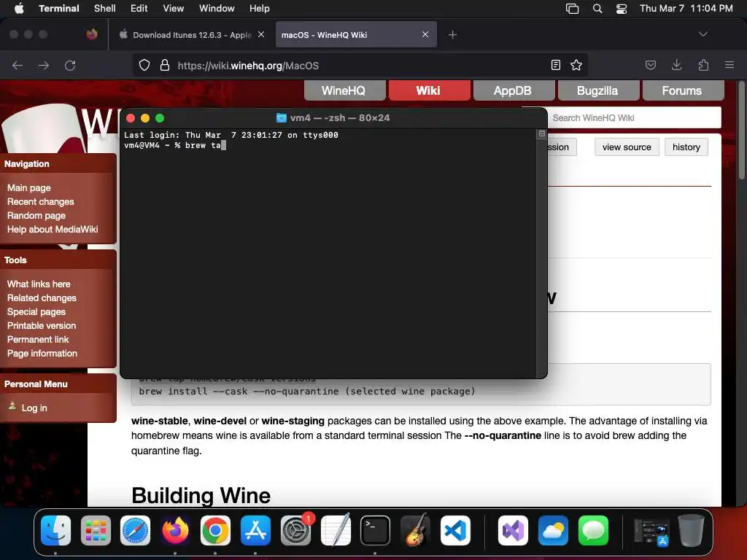Select the Forums site tab
The width and height of the screenshot is (747, 560).
pyautogui.click(x=683, y=90)
